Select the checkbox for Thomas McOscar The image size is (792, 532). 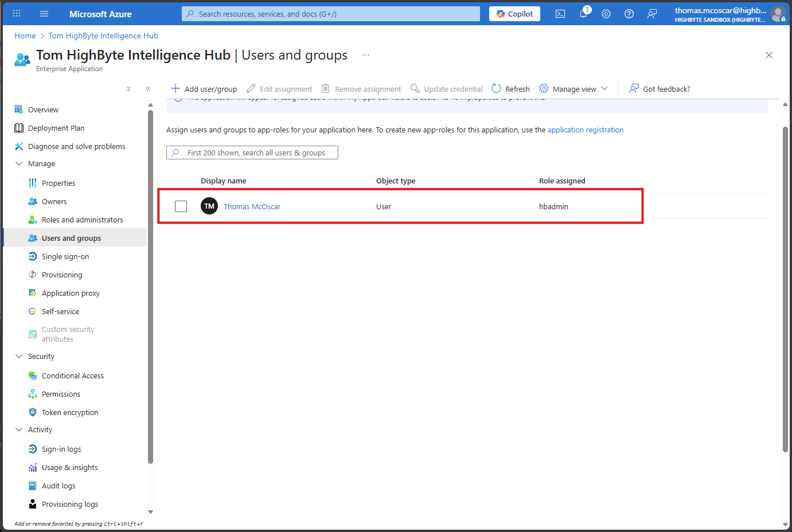pos(181,206)
